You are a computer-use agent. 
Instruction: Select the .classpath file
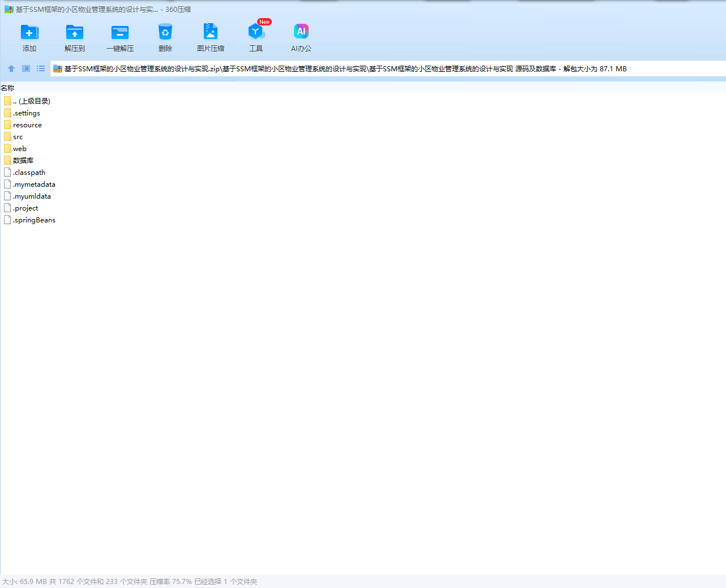[x=24, y=172]
